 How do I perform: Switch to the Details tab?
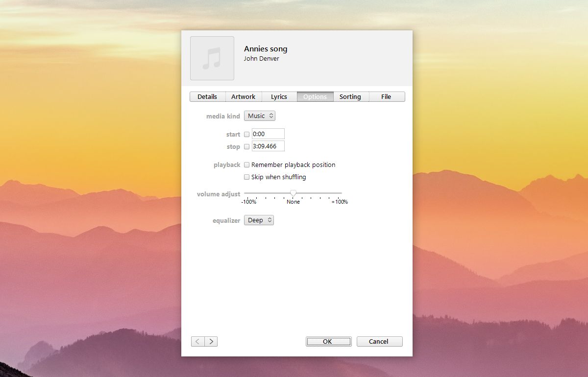click(x=207, y=97)
